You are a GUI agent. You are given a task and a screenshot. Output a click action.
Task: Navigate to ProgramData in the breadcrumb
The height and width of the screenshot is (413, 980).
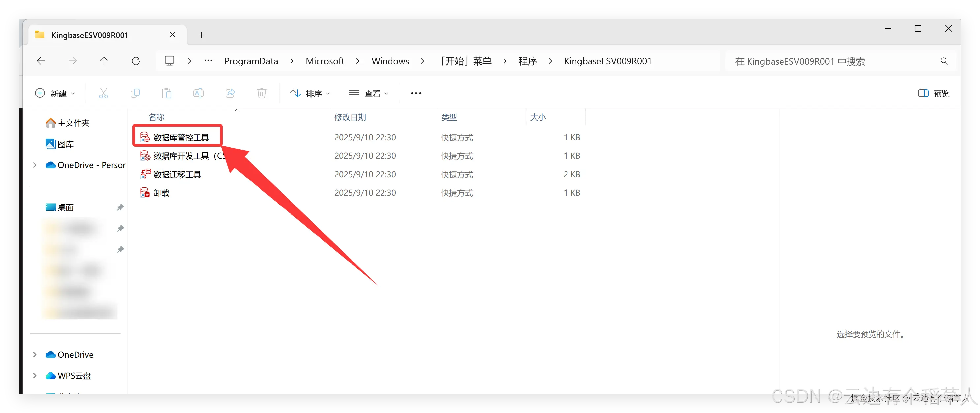(251, 61)
